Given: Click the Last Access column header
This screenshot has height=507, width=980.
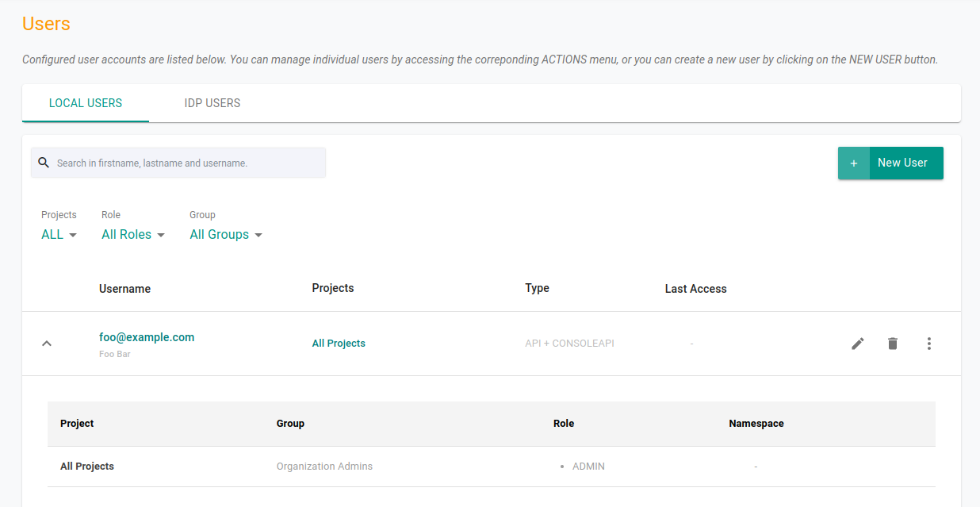Looking at the screenshot, I should (695, 289).
